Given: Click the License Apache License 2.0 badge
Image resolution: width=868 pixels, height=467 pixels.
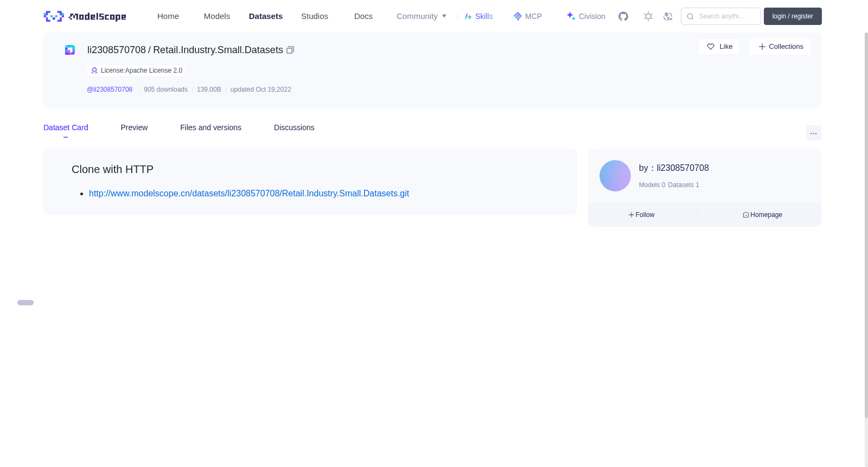Looking at the screenshot, I should coord(136,71).
